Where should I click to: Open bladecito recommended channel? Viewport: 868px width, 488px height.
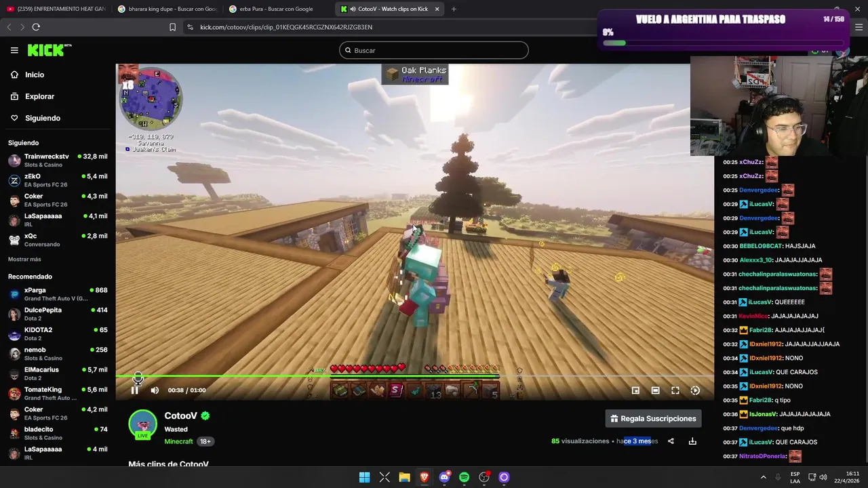click(58, 433)
